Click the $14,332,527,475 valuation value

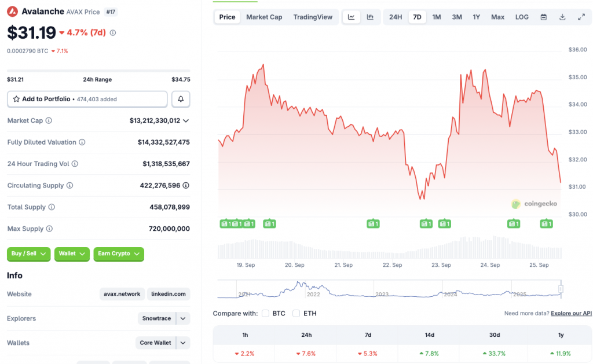pos(164,142)
